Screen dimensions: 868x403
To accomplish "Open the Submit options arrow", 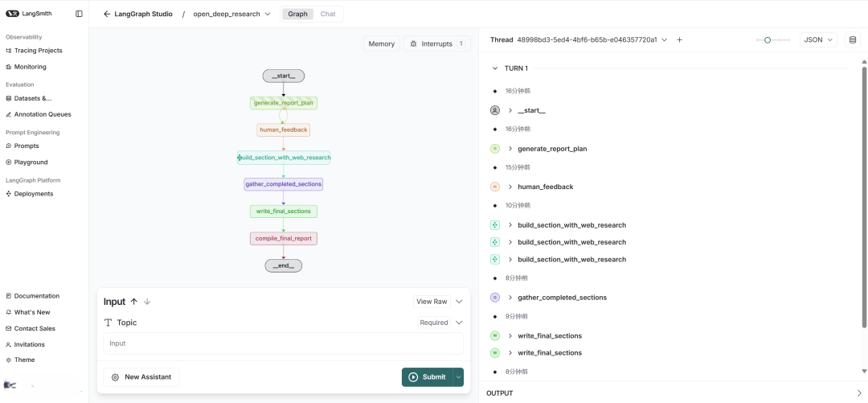I will [458, 377].
